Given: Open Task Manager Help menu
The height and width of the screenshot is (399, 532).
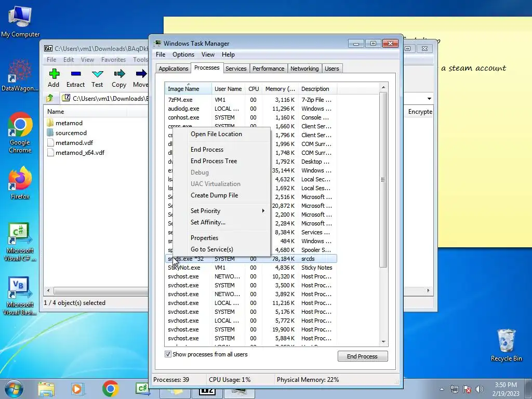Looking at the screenshot, I should click(228, 54).
